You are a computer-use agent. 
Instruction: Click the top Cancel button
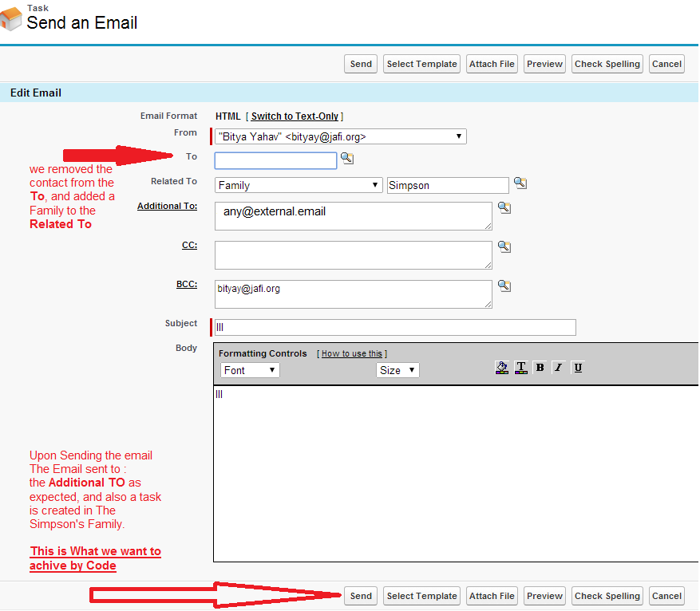[666, 64]
